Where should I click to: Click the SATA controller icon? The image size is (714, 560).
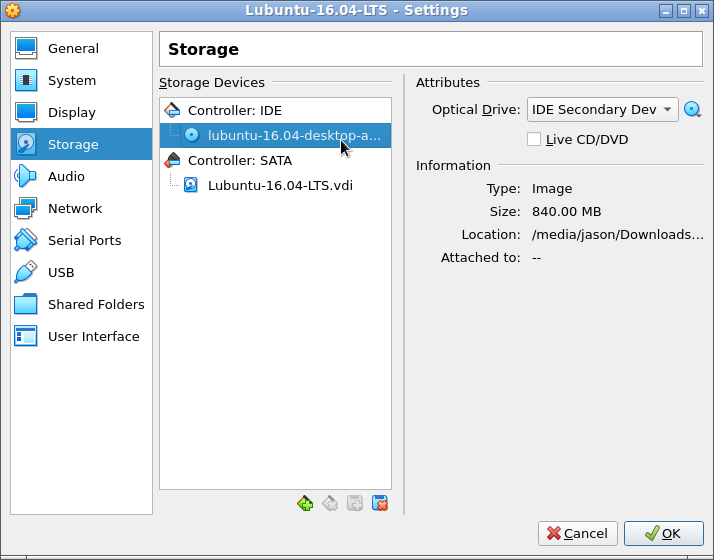coord(172,160)
